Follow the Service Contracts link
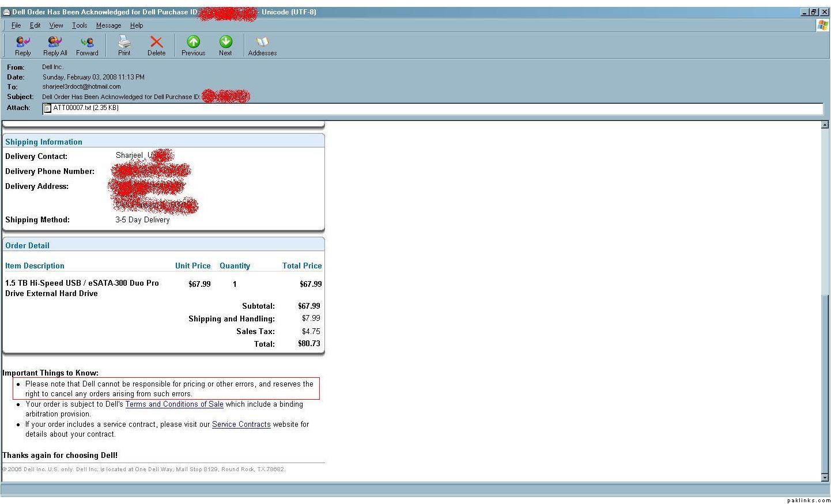831x504 pixels. [x=241, y=425]
